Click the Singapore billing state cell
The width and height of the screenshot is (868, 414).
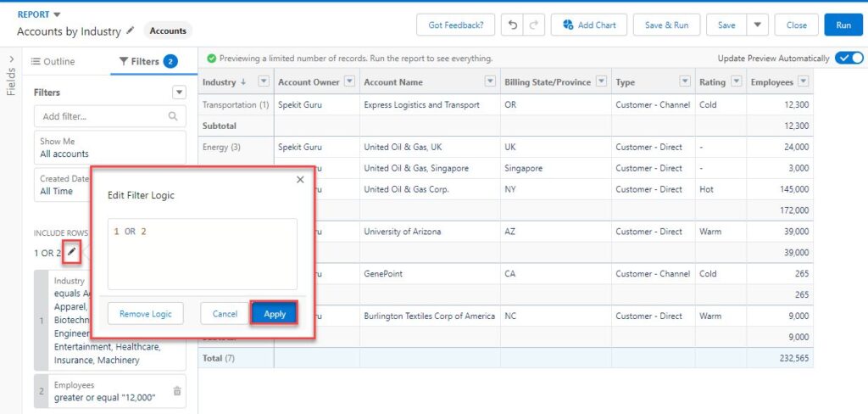(556, 168)
